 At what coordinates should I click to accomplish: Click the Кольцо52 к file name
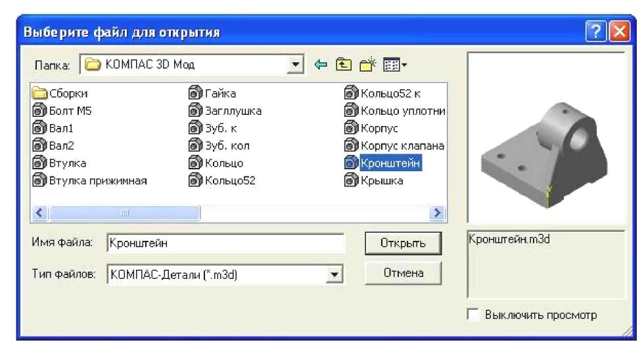[390, 94]
